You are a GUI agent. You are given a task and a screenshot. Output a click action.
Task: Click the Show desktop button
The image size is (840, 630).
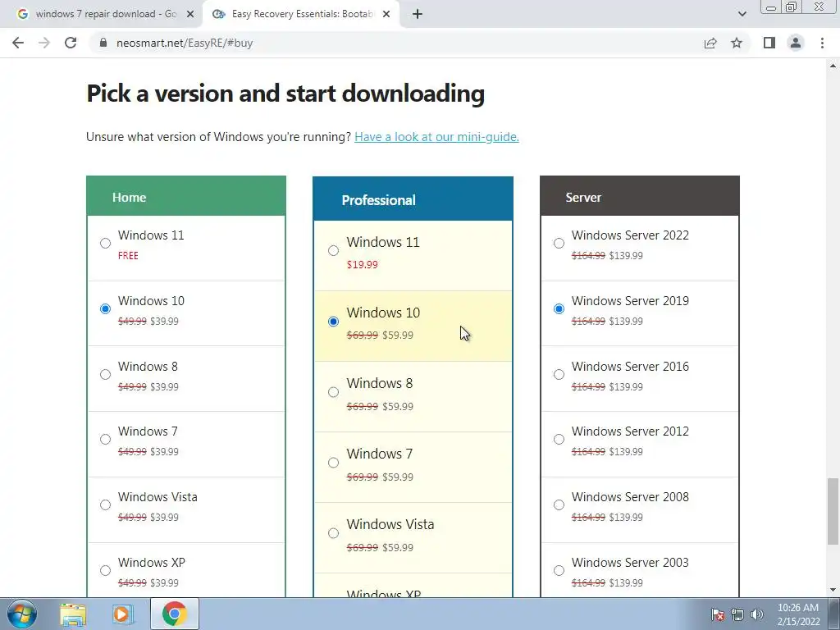point(834,614)
